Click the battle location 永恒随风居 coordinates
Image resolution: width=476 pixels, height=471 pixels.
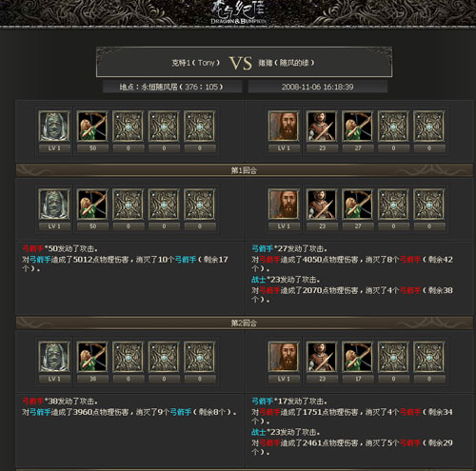[x=171, y=87]
